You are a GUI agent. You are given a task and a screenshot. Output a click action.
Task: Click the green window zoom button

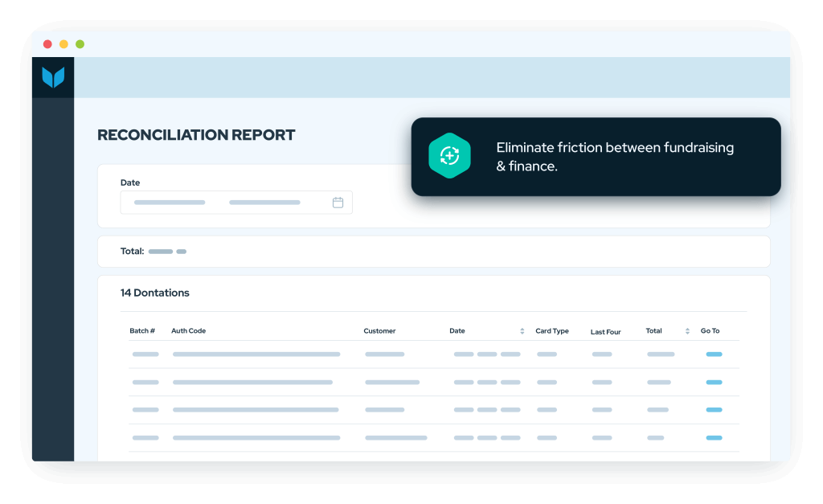pos(79,43)
